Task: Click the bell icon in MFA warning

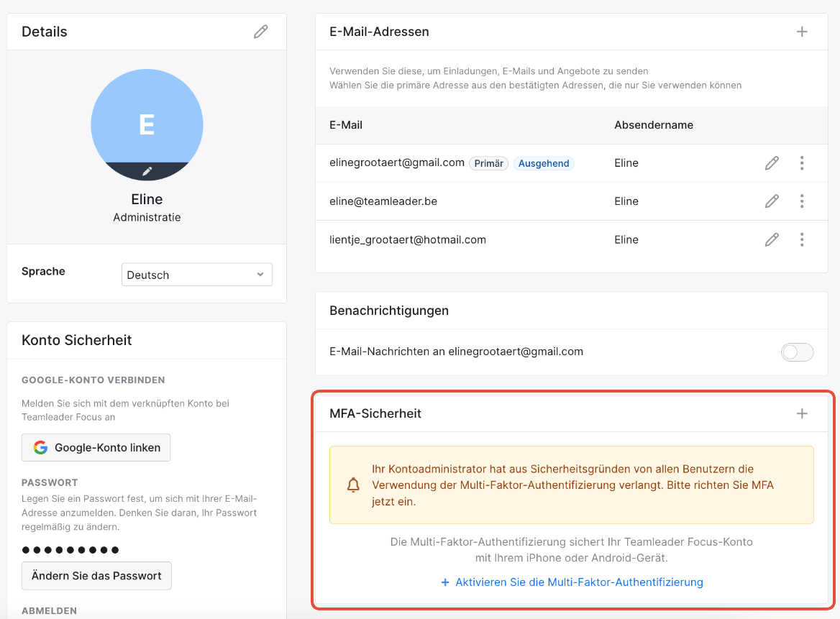Action: click(354, 485)
